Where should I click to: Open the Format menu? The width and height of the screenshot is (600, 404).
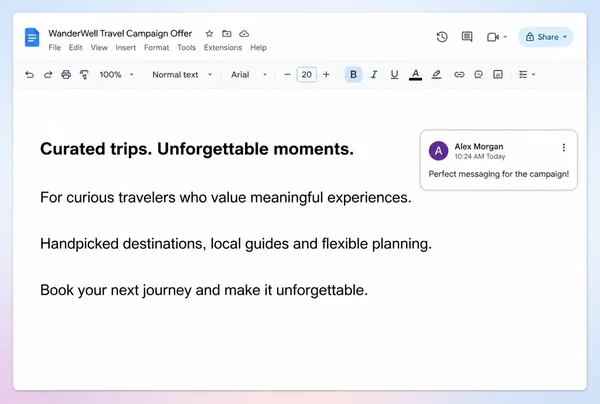(157, 48)
